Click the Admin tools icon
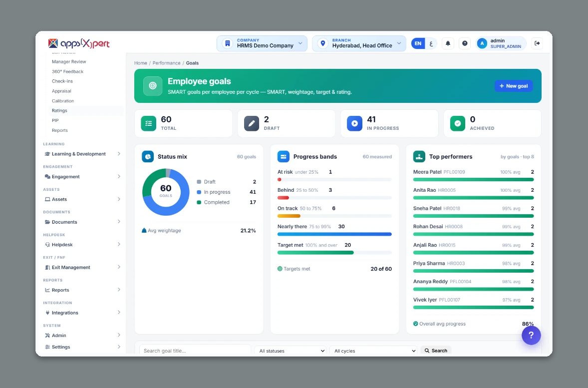Viewport: 588px width, 388px height. point(47,336)
